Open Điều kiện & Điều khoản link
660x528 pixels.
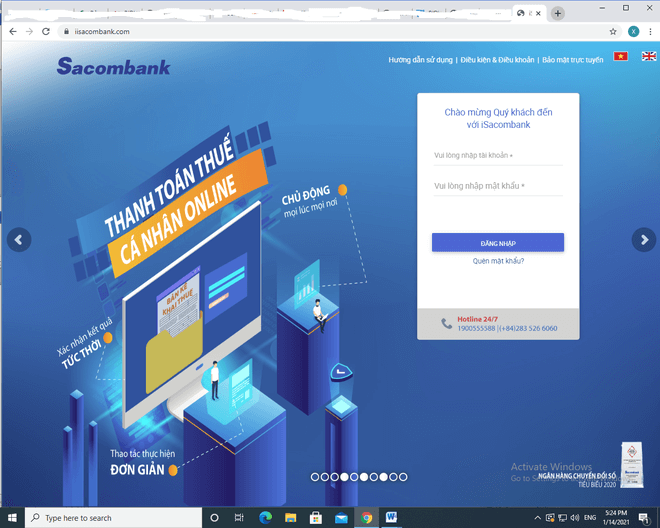pyautogui.click(x=497, y=60)
